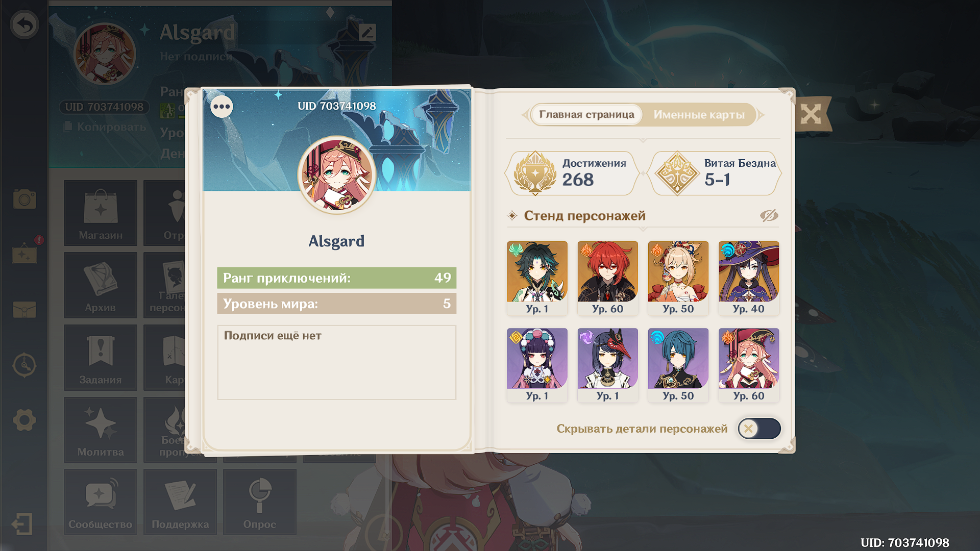Open the Spiral Abyss 5-1 badge
The image size is (980, 551).
[x=715, y=173]
